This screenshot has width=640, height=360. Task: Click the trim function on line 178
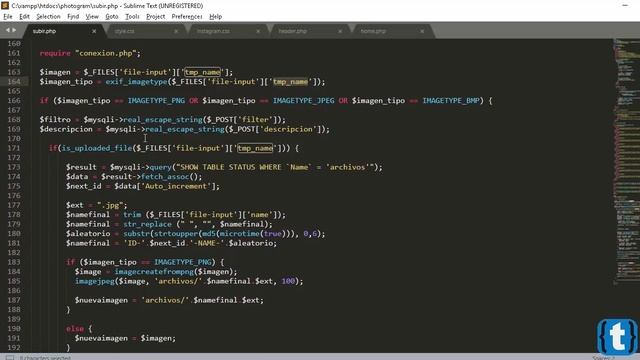[132, 215]
